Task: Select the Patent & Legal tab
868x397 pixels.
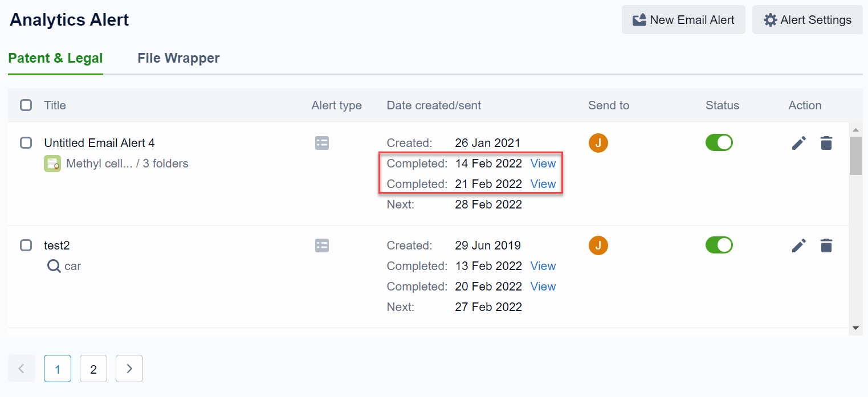Action: 55,58
